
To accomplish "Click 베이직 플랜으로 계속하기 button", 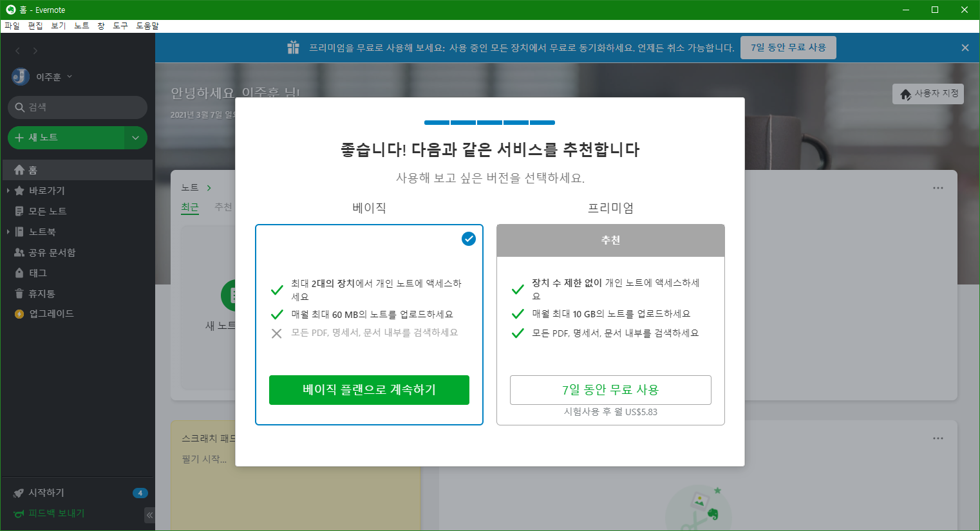I will (369, 390).
